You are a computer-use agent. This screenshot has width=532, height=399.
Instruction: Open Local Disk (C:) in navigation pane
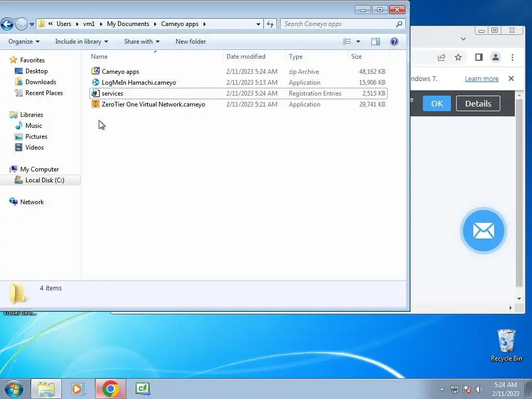[x=45, y=180]
